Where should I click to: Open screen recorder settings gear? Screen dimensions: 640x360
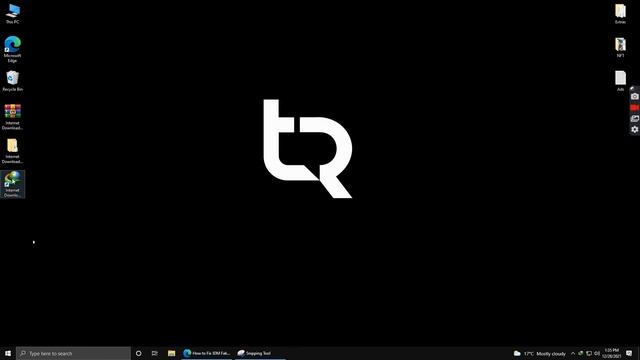[x=635, y=129]
